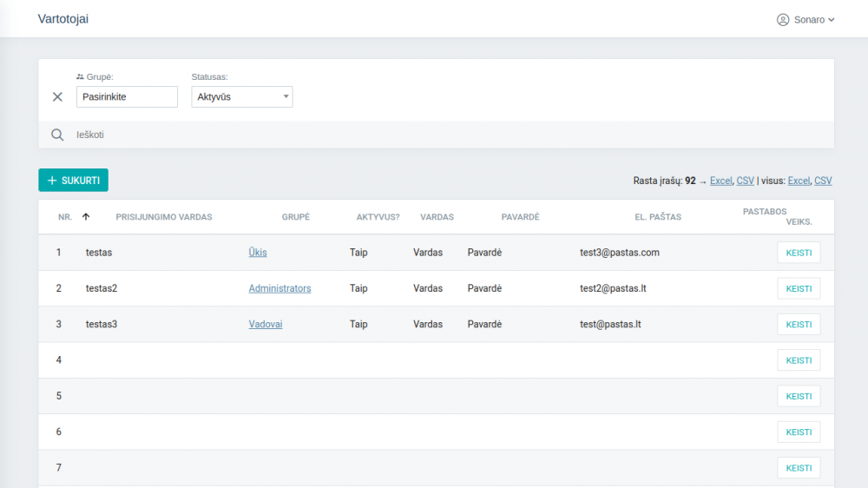This screenshot has width=868, height=488.
Task: Export all records via last Excel link
Action: (799, 181)
